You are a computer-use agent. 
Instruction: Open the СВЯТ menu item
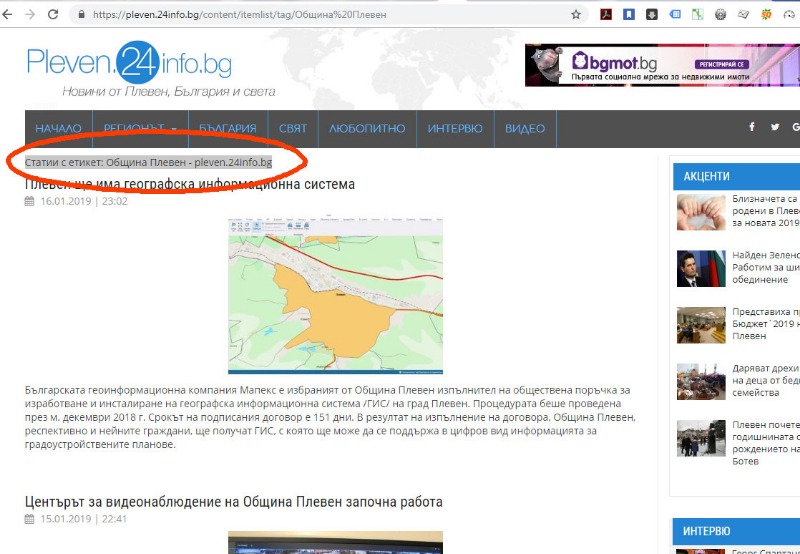[293, 129]
